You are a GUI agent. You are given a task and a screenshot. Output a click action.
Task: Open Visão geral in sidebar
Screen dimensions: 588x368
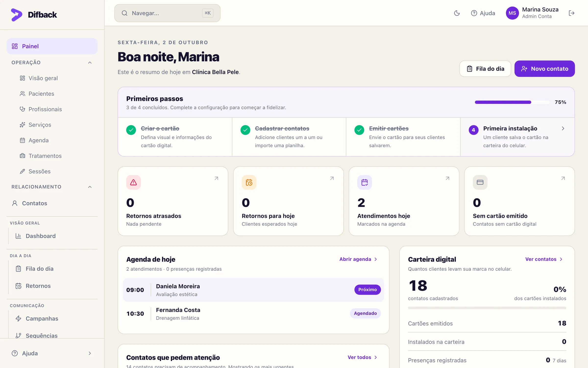[x=39, y=78]
